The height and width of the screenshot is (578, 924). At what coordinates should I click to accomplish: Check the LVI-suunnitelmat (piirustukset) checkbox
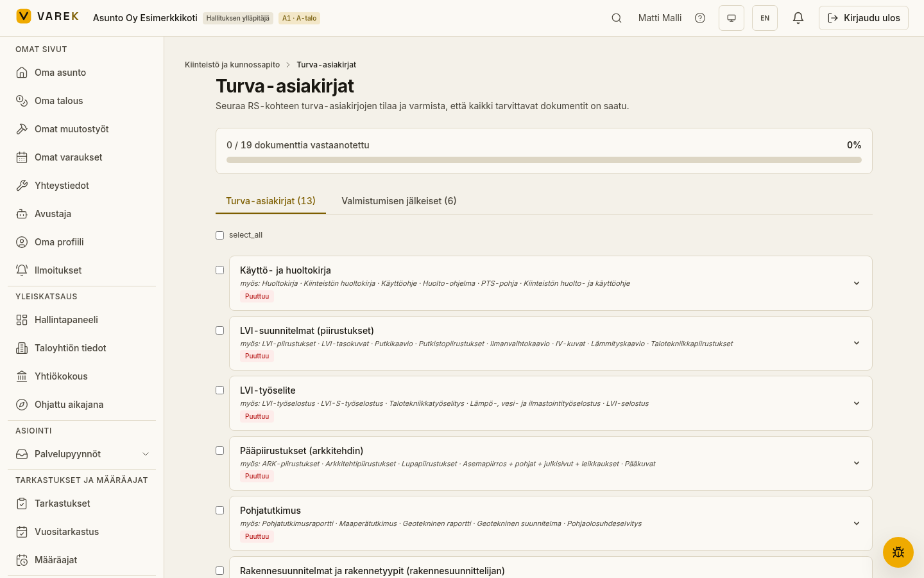tap(219, 330)
